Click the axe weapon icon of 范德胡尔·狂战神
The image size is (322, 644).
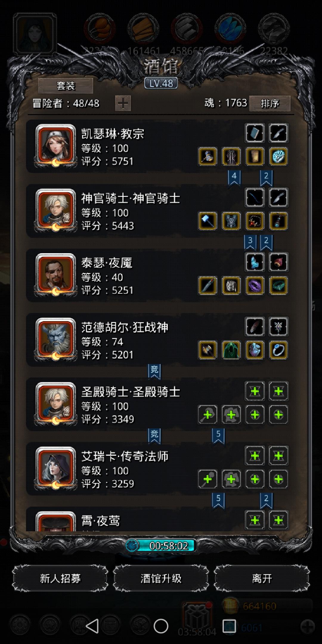point(208,350)
